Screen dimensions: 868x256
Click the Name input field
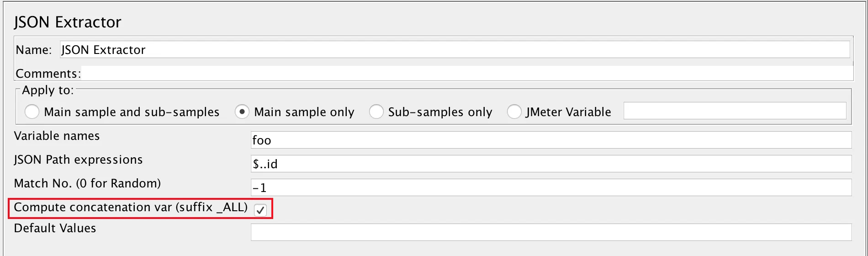(x=455, y=49)
